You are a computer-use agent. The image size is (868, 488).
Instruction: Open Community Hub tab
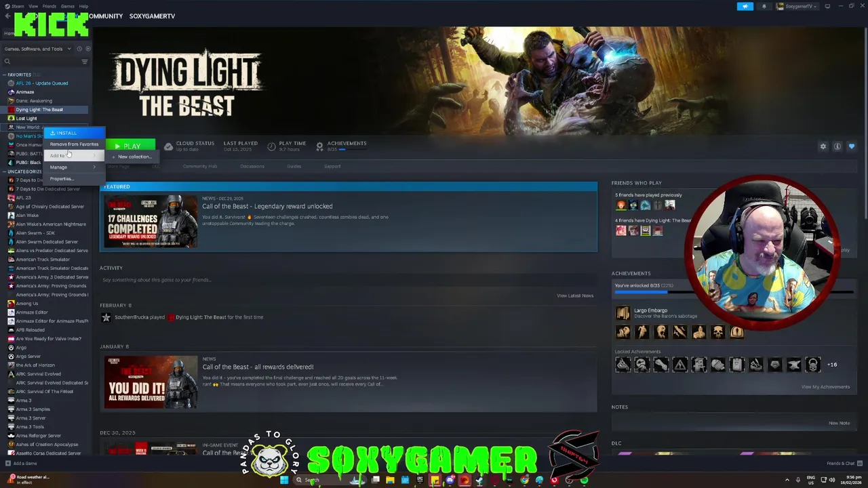pyautogui.click(x=199, y=166)
